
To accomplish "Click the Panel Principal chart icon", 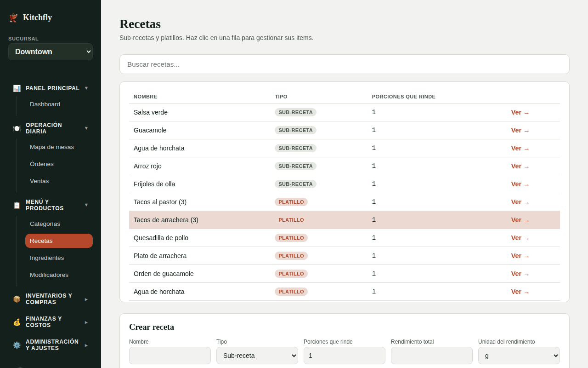I will [17, 88].
